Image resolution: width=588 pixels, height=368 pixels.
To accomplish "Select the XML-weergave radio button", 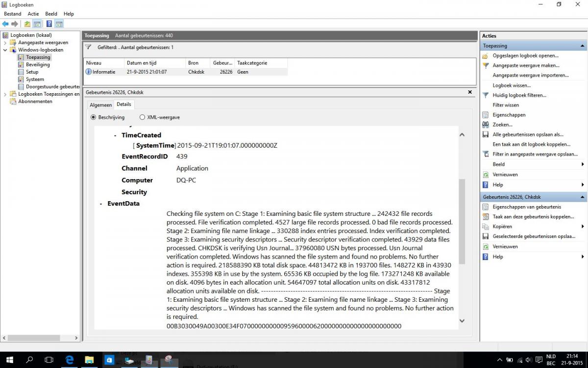I will pyautogui.click(x=142, y=117).
